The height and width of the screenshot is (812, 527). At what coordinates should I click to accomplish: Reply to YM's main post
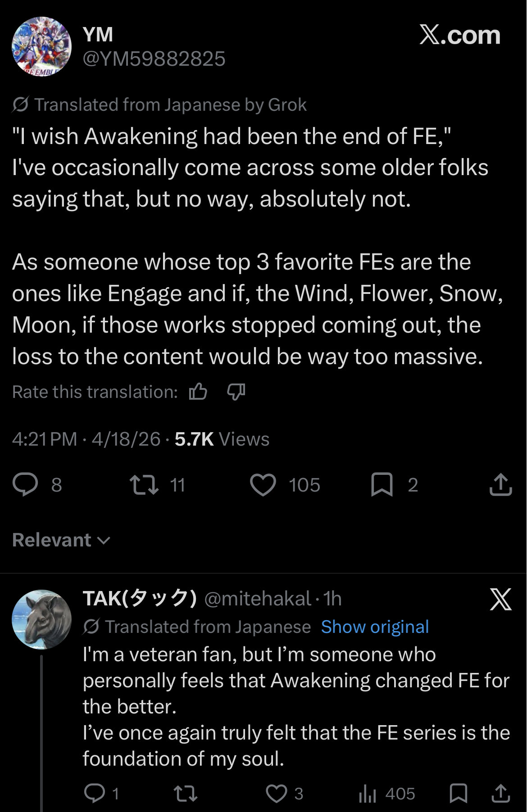point(25,485)
